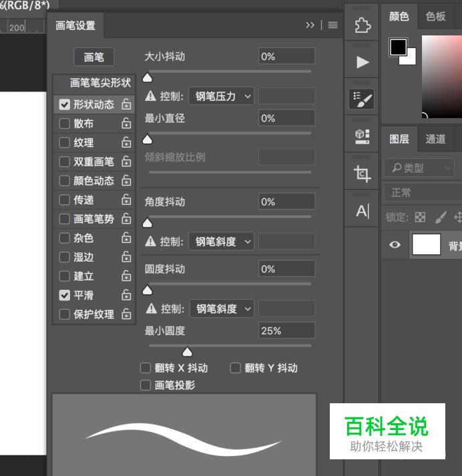Click warning triangle beside 角度抖动 control
This screenshot has height=476, width=462.
[151, 242]
